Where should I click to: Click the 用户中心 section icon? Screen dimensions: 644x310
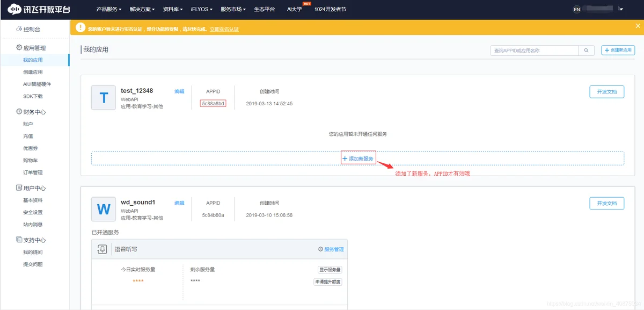click(19, 188)
